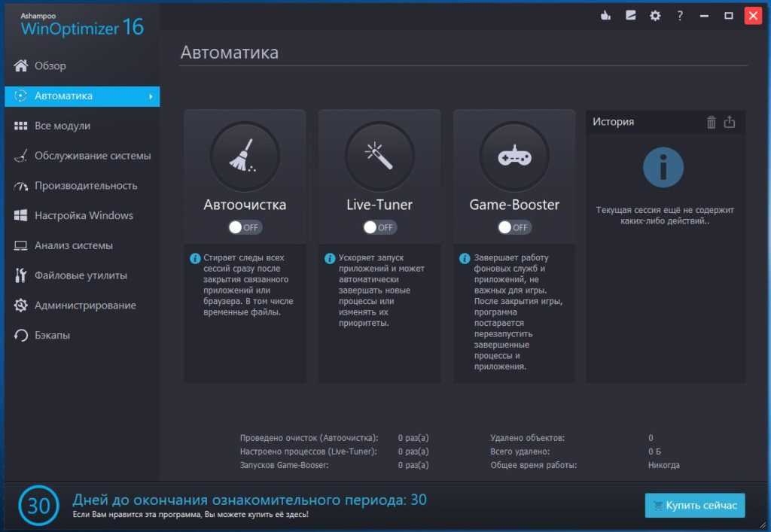
Task: Click the restore arrow icon beside Бэкапы
Action: [20, 335]
